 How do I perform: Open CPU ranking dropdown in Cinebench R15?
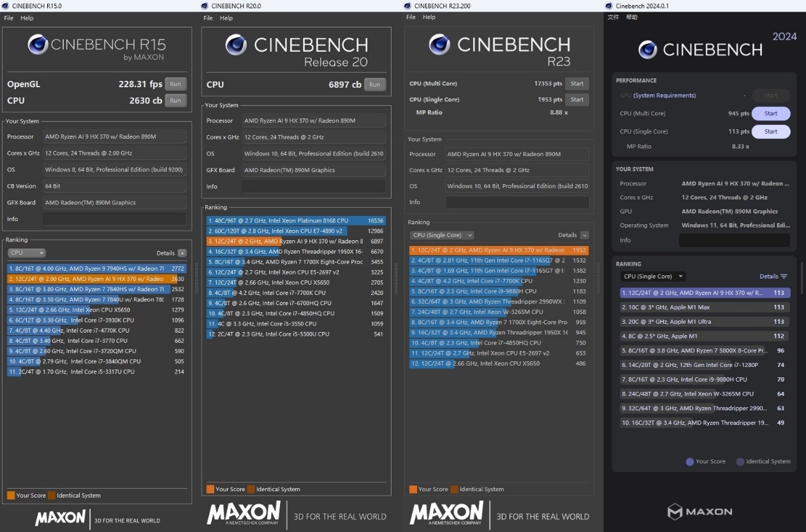27,253
